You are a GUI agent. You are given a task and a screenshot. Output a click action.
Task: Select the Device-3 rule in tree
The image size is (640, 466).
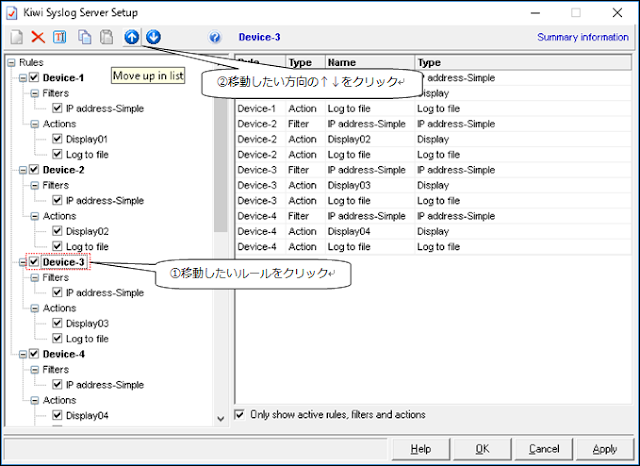[64, 262]
